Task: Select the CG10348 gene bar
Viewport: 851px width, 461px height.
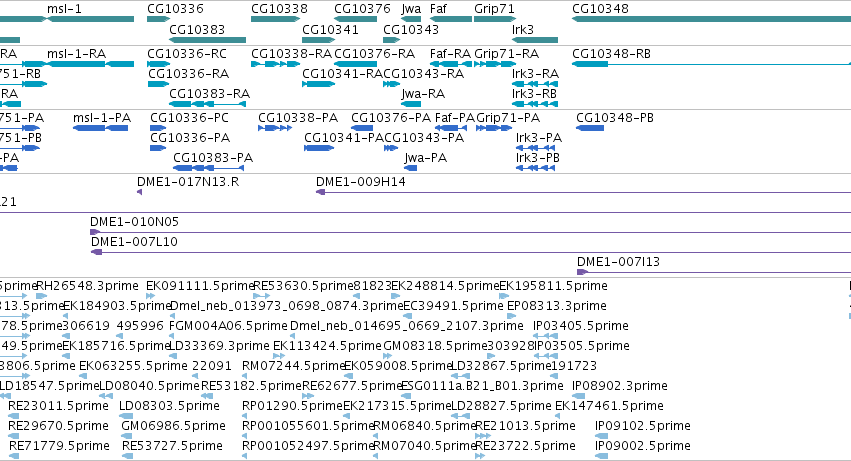Action: pyautogui.click(x=711, y=19)
